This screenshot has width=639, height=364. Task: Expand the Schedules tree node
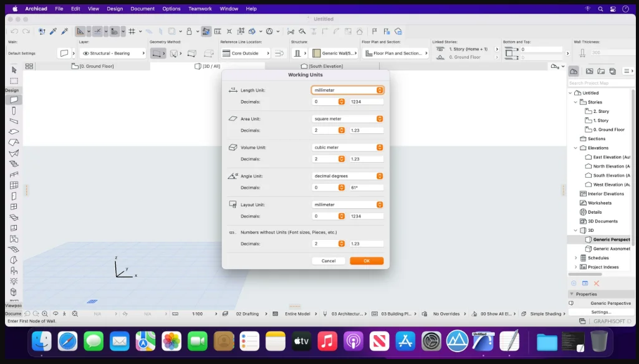pyautogui.click(x=575, y=258)
